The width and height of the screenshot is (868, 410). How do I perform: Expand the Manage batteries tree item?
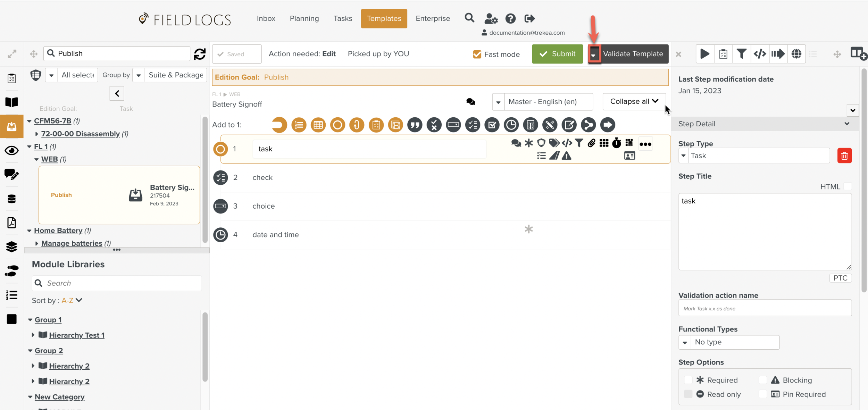[x=37, y=243]
